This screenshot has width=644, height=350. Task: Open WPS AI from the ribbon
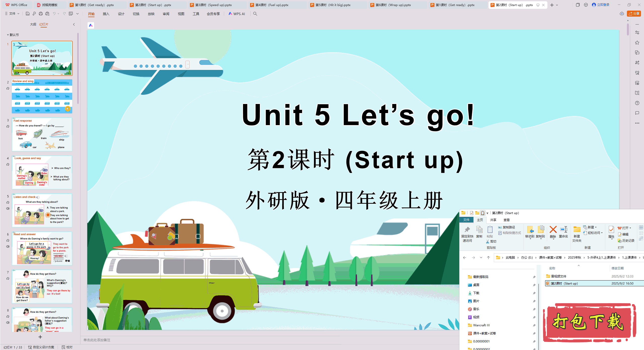(236, 14)
